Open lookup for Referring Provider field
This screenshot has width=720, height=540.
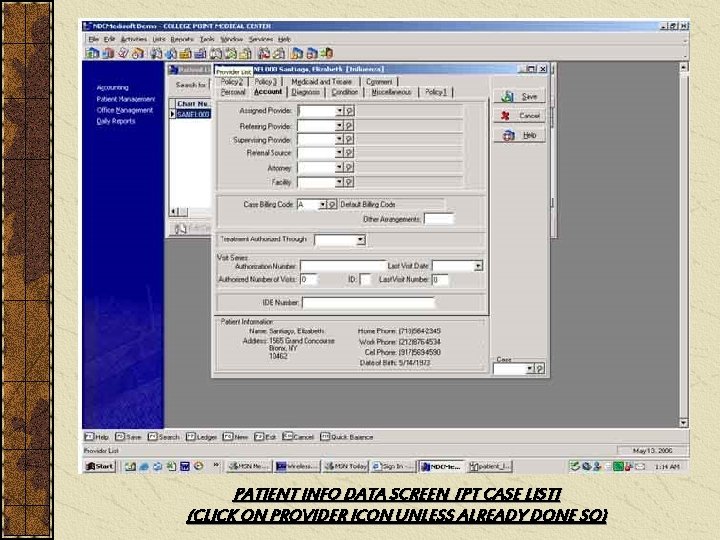click(349, 125)
